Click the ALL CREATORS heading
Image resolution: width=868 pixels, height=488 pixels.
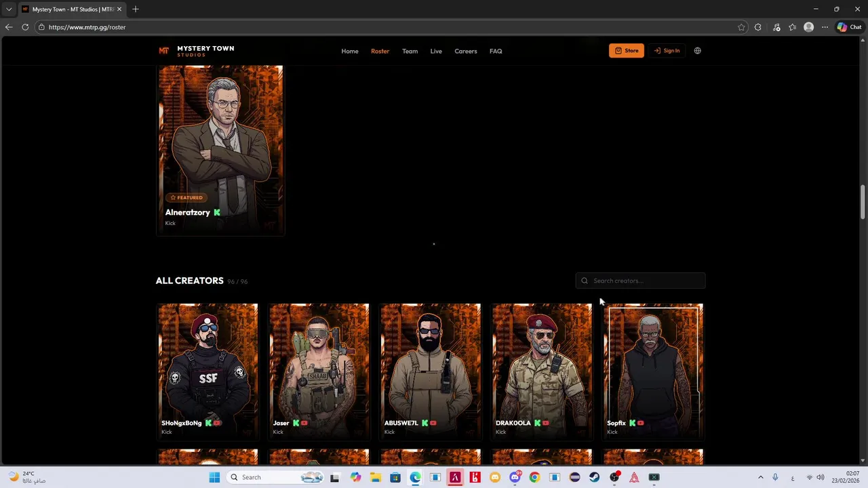189,281
